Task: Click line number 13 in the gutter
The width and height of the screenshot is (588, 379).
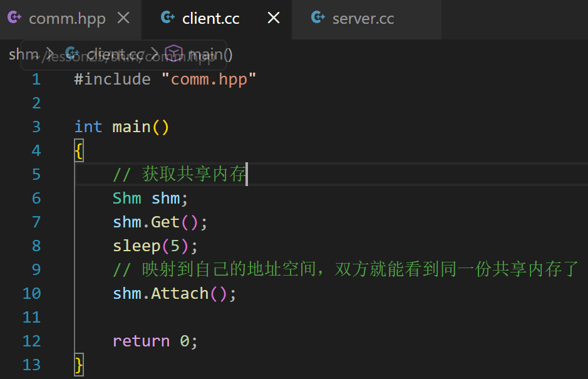Action: (x=31, y=365)
